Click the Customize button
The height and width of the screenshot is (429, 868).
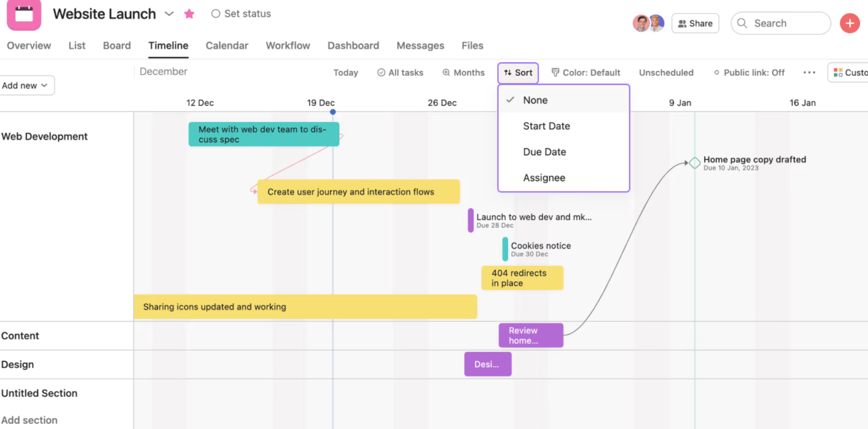849,73
